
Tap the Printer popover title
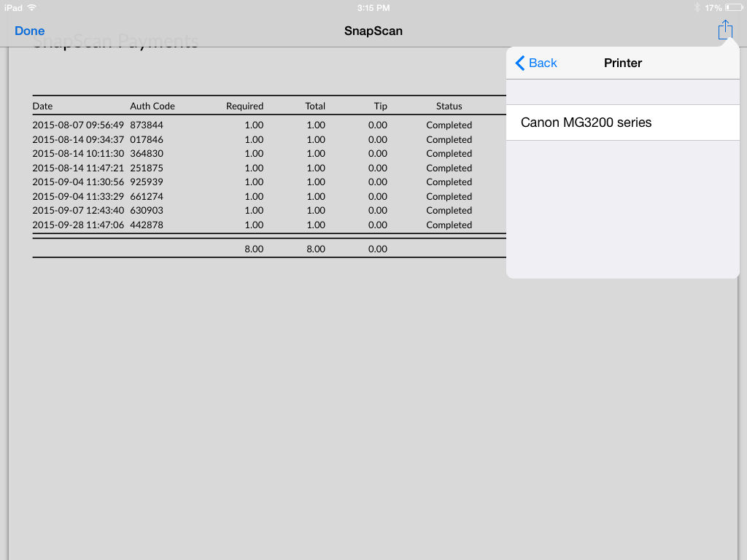point(623,63)
